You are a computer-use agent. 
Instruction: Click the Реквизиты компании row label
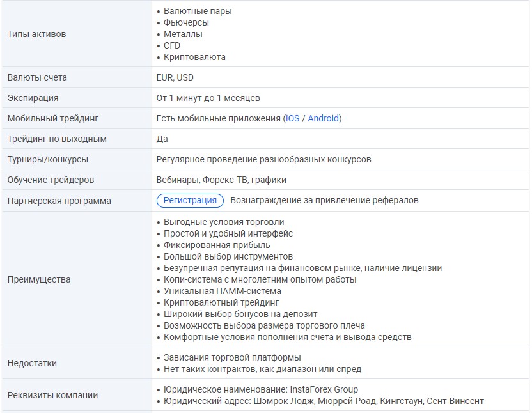coord(52,395)
